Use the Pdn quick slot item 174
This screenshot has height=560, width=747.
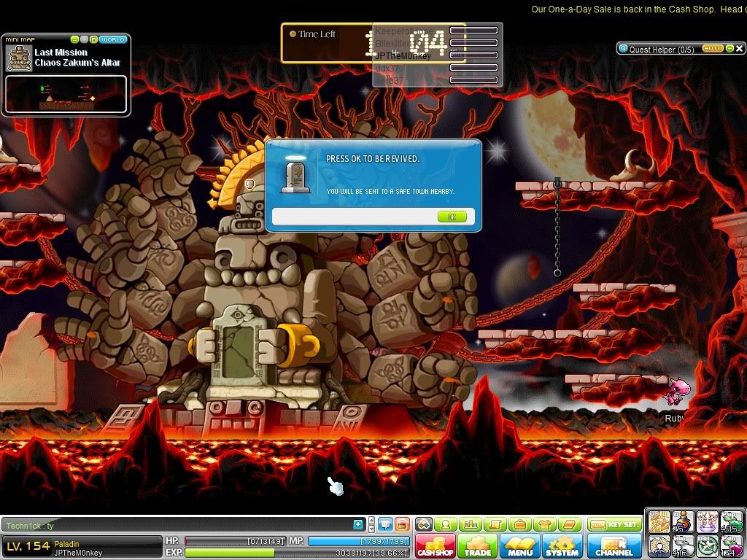pyautogui.click(x=731, y=546)
